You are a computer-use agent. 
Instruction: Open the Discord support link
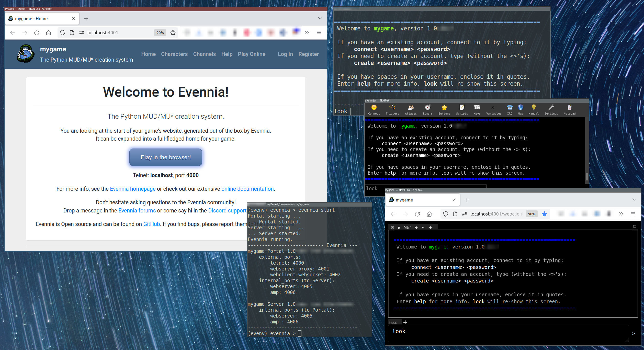tap(227, 210)
